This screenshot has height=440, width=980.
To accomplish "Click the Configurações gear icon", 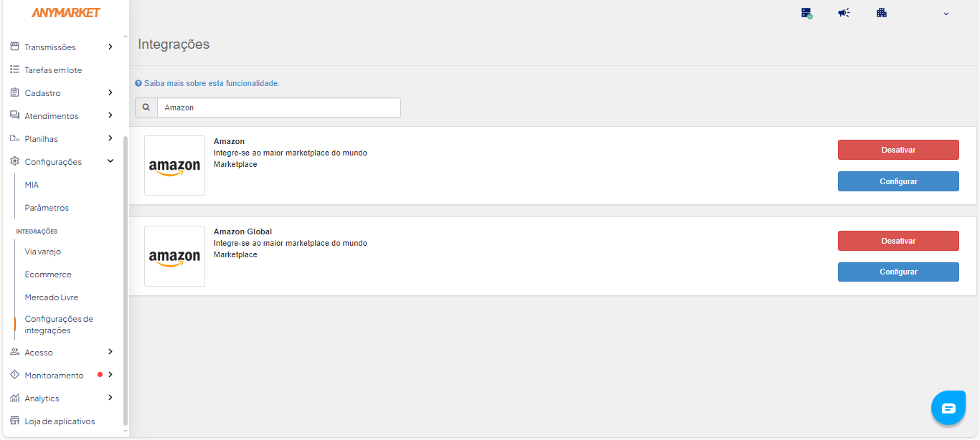I will (14, 161).
